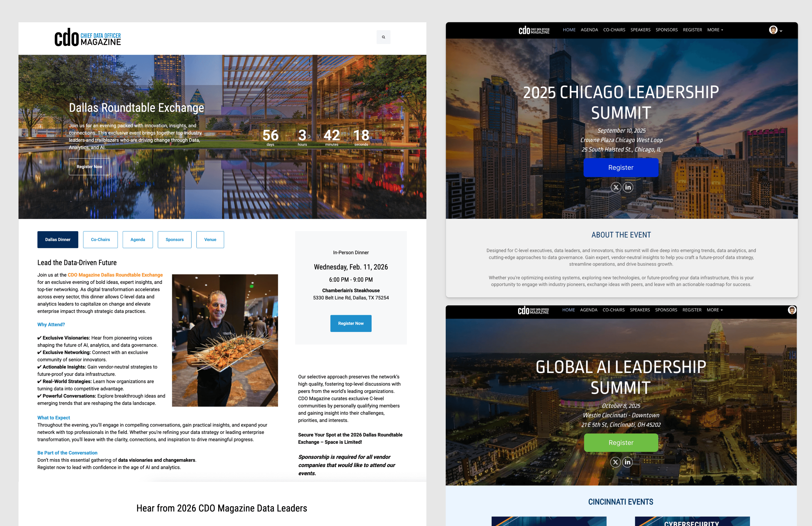
Task: Select the Venue tab
Action: pos(210,240)
